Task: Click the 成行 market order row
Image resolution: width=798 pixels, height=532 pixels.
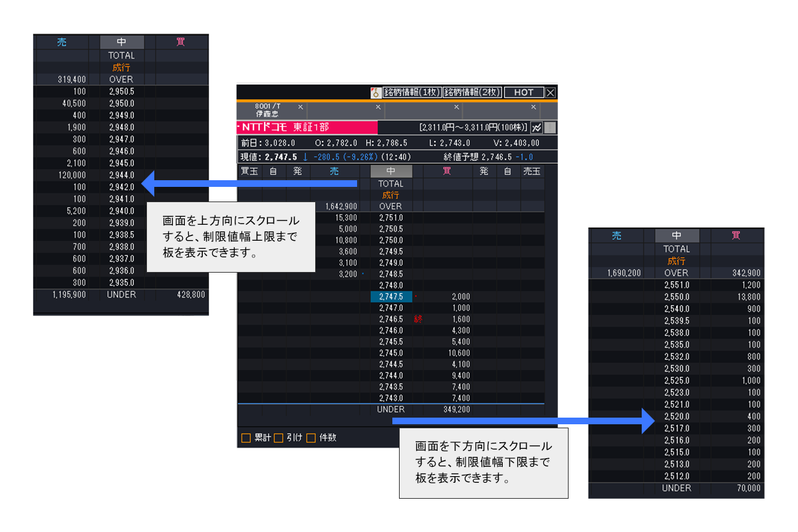Action: (x=390, y=195)
